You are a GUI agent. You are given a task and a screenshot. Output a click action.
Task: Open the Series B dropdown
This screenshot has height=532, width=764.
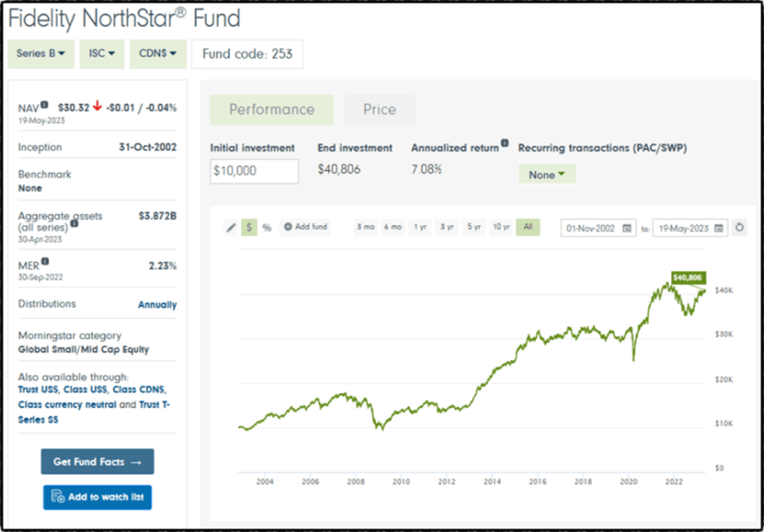41,53
